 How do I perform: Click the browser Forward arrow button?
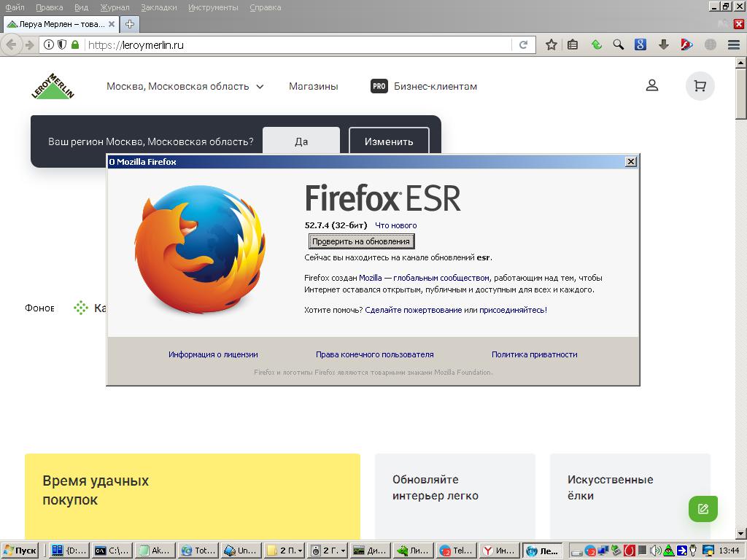[x=29, y=44]
